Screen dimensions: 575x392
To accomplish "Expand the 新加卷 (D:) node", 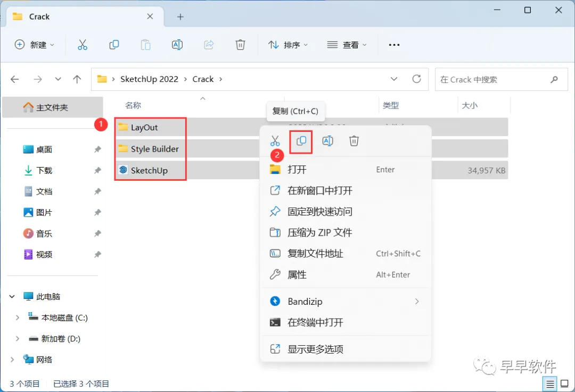I will 17,338.
